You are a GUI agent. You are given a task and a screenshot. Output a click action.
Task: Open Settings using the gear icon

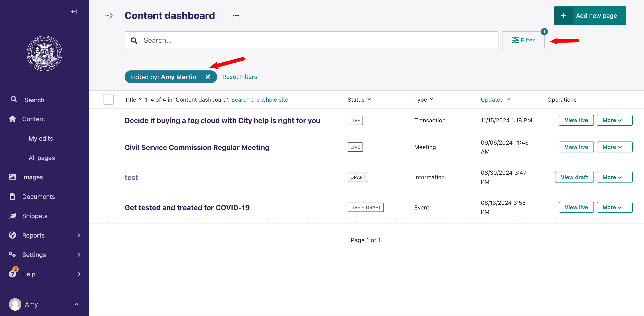12,254
